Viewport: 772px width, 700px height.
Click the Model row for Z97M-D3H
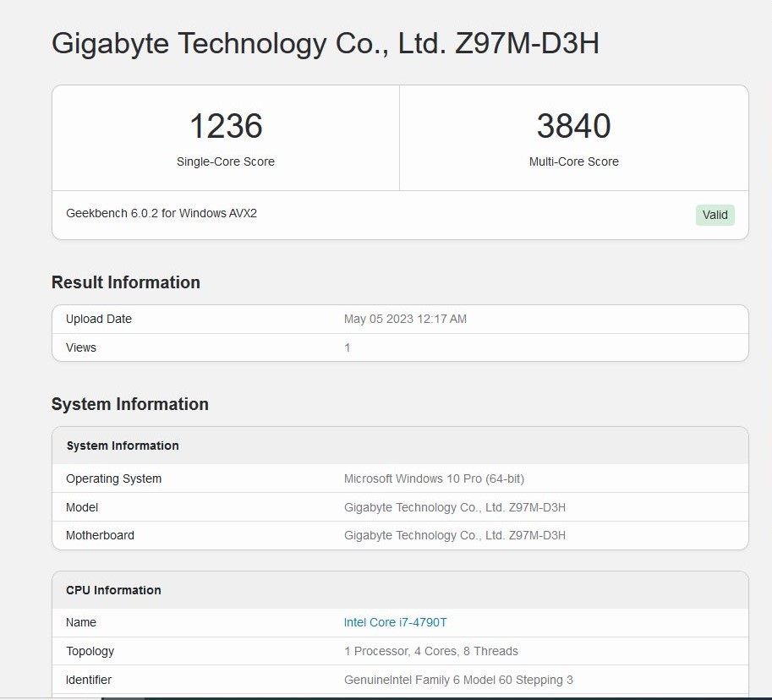tap(454, 507)
